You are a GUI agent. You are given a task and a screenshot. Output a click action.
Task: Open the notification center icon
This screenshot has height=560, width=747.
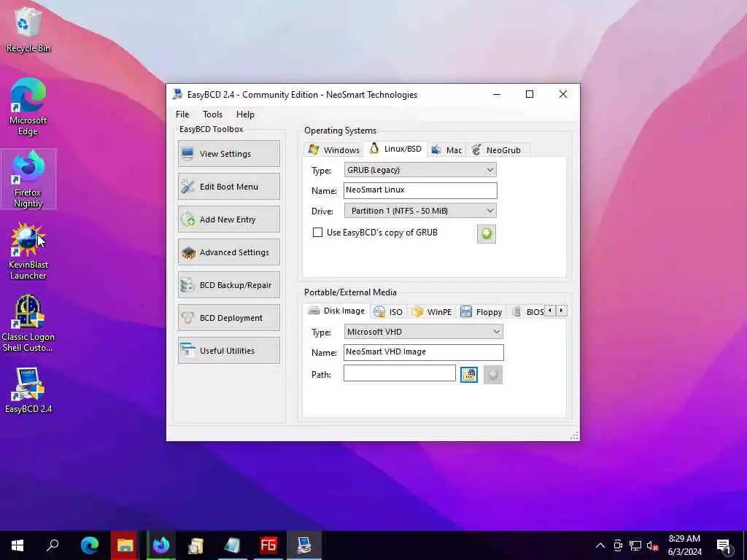(724, 546)
